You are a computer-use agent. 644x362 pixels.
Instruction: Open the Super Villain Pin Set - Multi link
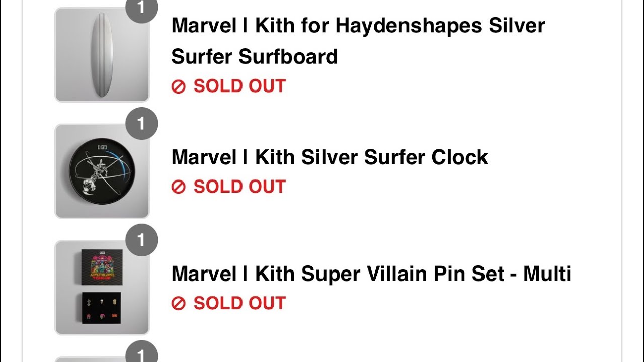371,274
